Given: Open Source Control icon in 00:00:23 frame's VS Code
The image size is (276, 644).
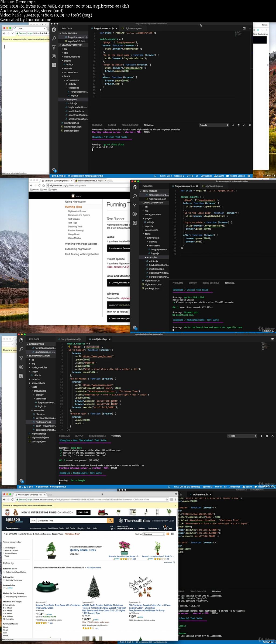Looking at the screenshot, I should pyautogui.click(x=54, y=47).
